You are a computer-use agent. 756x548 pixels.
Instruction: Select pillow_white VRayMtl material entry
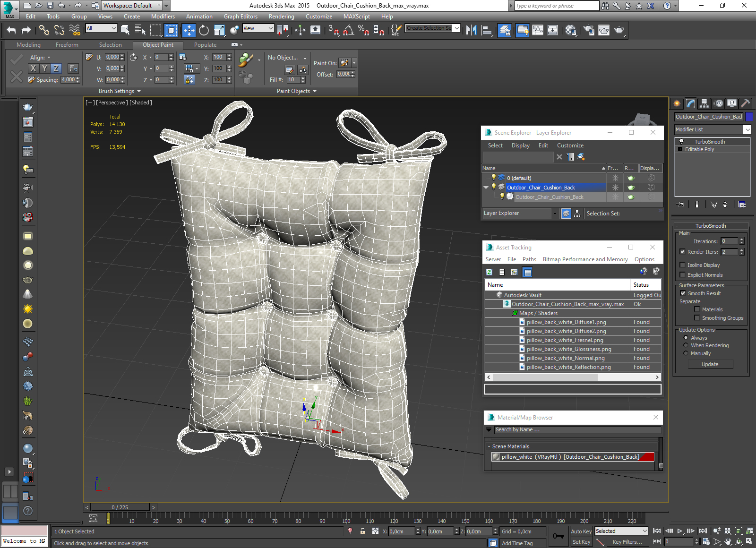[x=572, y=457]
